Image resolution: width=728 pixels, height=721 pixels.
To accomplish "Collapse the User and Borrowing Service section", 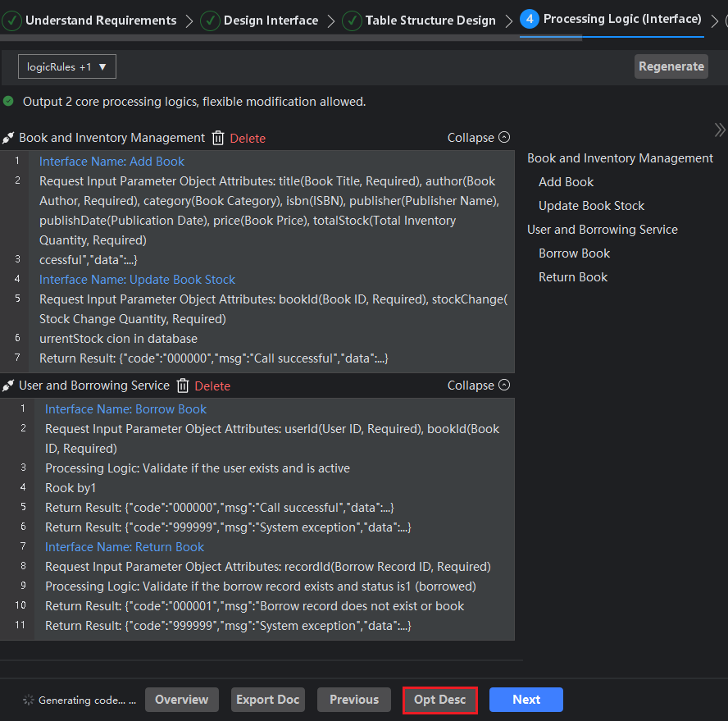I will 478,386.
